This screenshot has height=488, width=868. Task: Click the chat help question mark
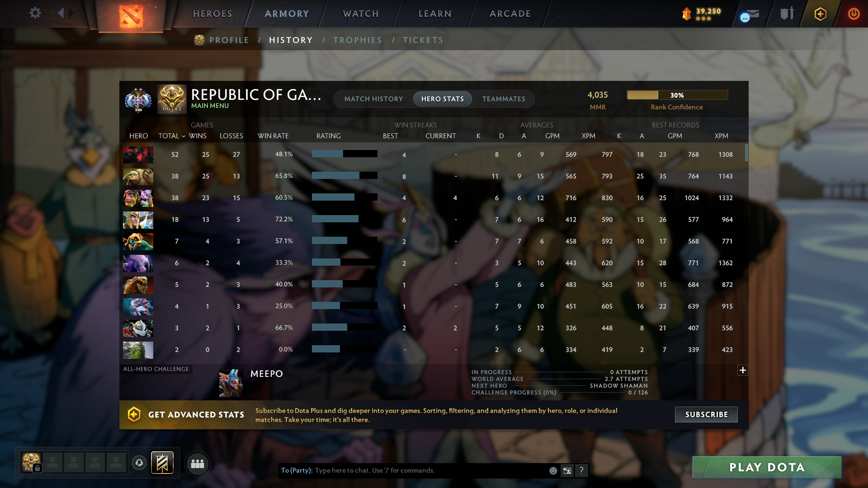[581, 470]
